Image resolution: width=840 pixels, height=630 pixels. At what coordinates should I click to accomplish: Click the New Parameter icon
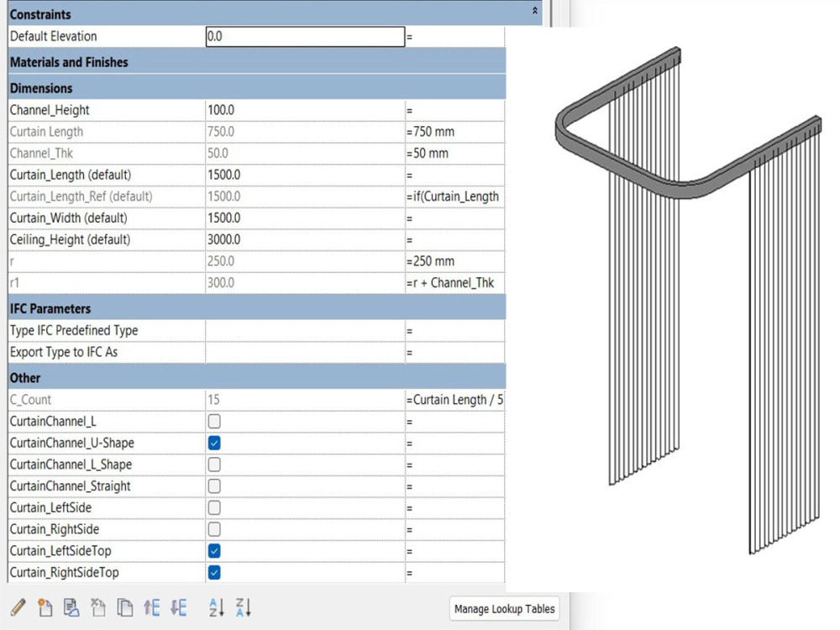(x=45, y=607)
